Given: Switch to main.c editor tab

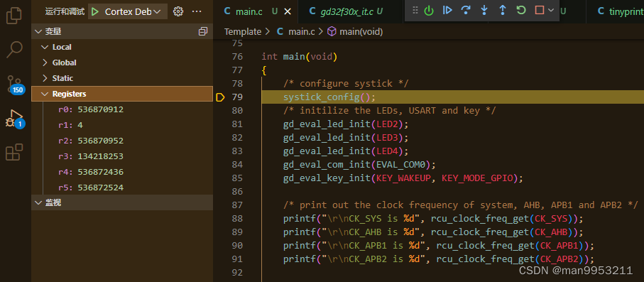Looking at the screenshot, I should coord(255,11).
